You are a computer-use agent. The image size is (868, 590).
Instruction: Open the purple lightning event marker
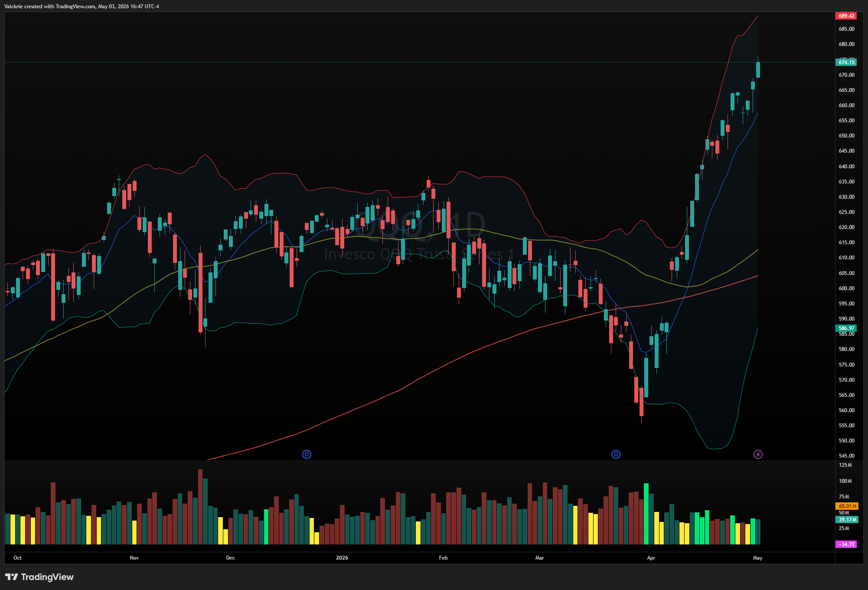758,454
